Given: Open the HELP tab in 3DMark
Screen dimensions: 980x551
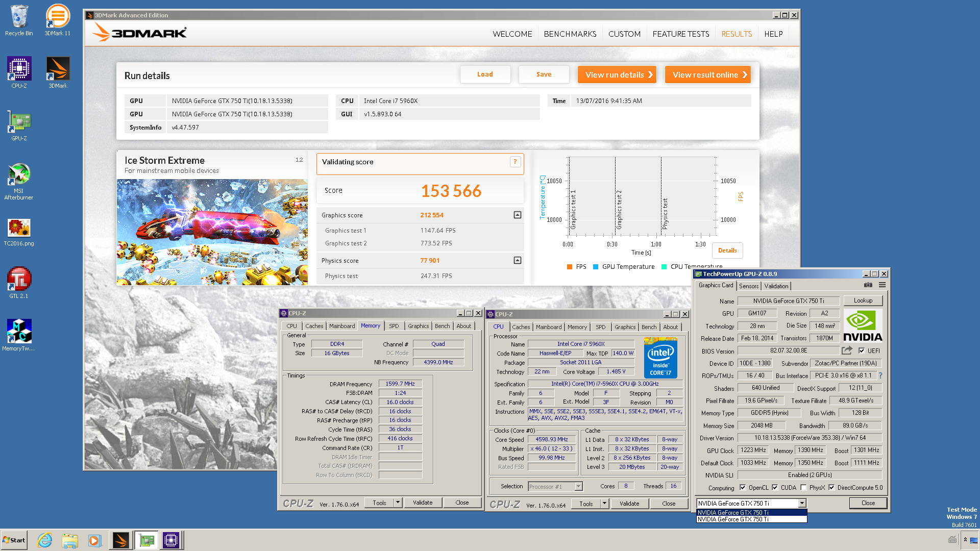Looking at the screenshot, I should [773, 34].
